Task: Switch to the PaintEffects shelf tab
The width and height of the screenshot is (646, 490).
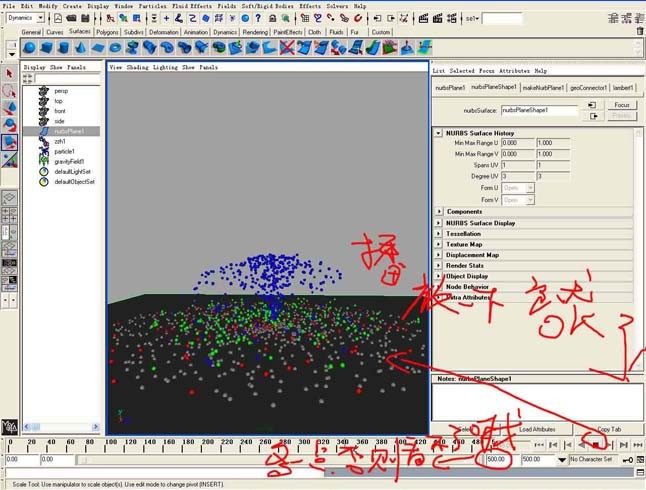Action: click(288, 32)
